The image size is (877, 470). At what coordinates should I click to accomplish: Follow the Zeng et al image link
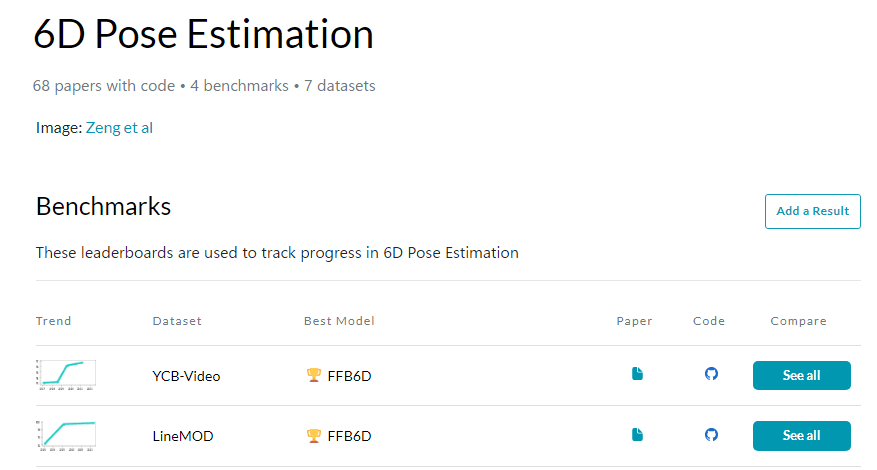tap(119, 128)
